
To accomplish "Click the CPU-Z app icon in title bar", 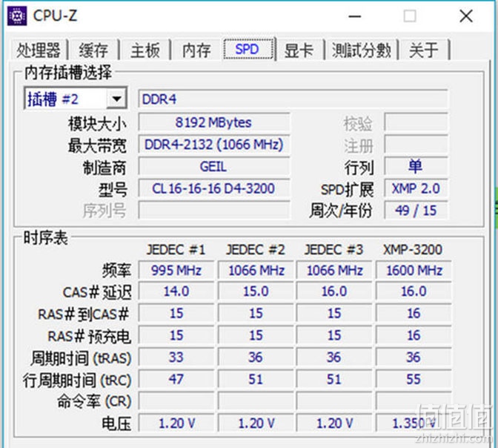I will point(17,16).
